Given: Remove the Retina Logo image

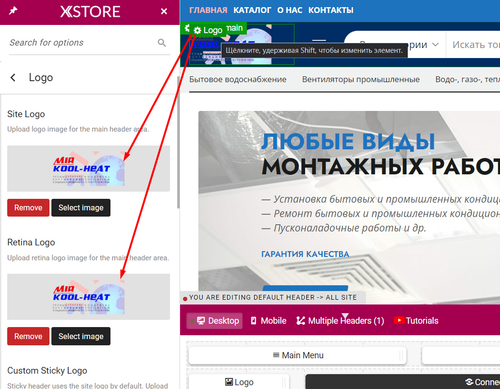Looking at the screenshot, I should click(28, 336).
